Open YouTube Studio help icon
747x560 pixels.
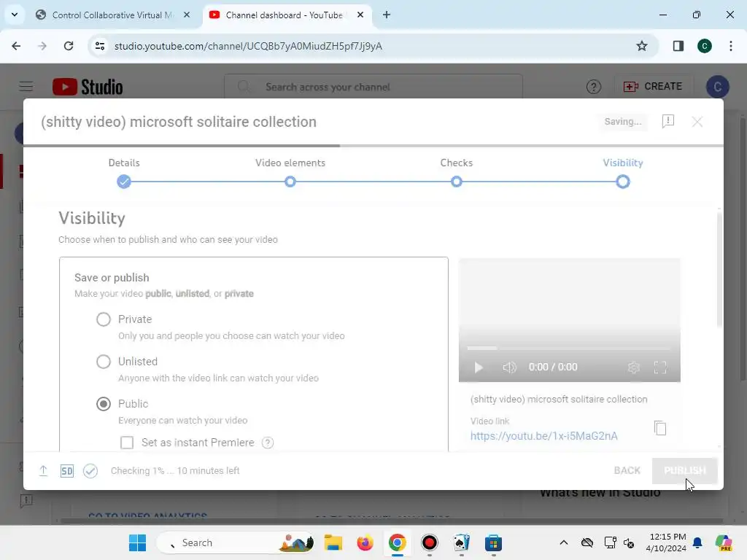[x=593, y=87]
